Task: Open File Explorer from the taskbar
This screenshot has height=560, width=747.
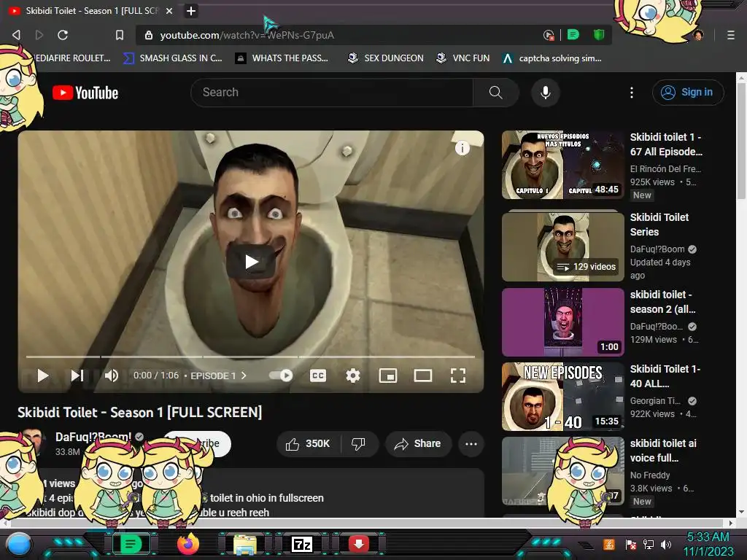Action: 245,544
